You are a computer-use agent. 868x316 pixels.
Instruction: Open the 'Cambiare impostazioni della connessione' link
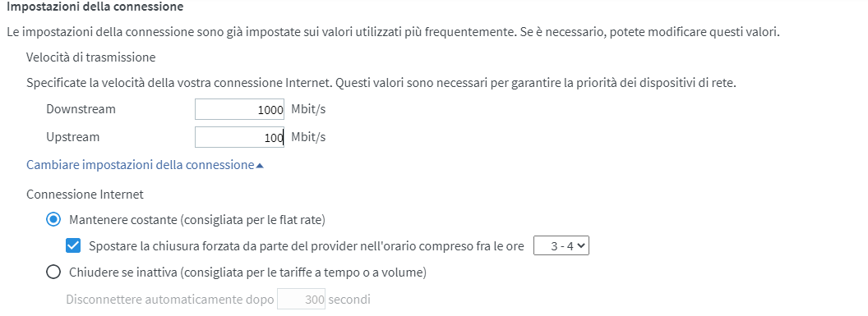140,165
